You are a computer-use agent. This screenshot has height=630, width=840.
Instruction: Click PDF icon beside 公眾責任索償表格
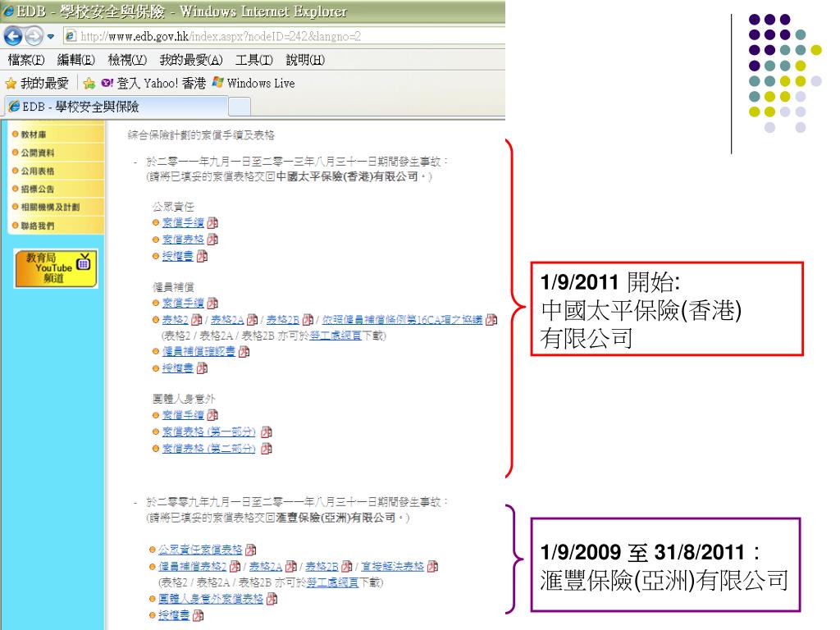point(251,550)
